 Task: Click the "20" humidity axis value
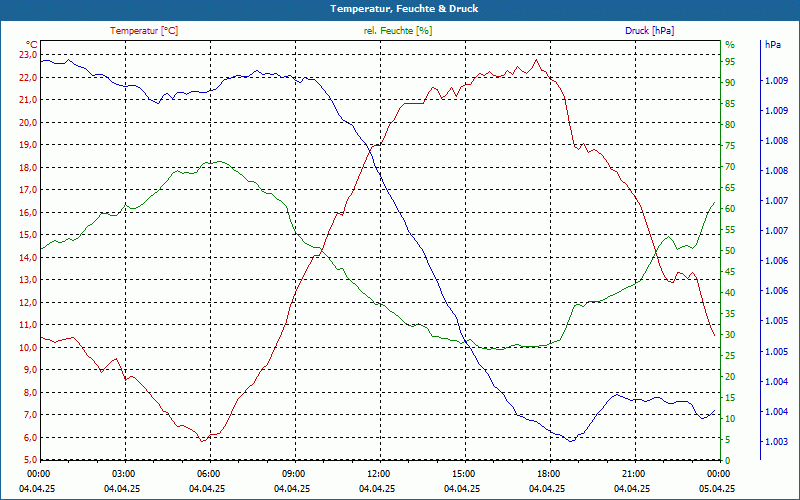click(730, 377)
